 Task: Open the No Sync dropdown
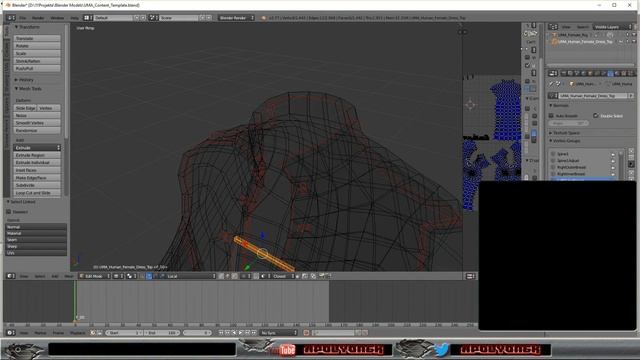click(x=279, y=333)
